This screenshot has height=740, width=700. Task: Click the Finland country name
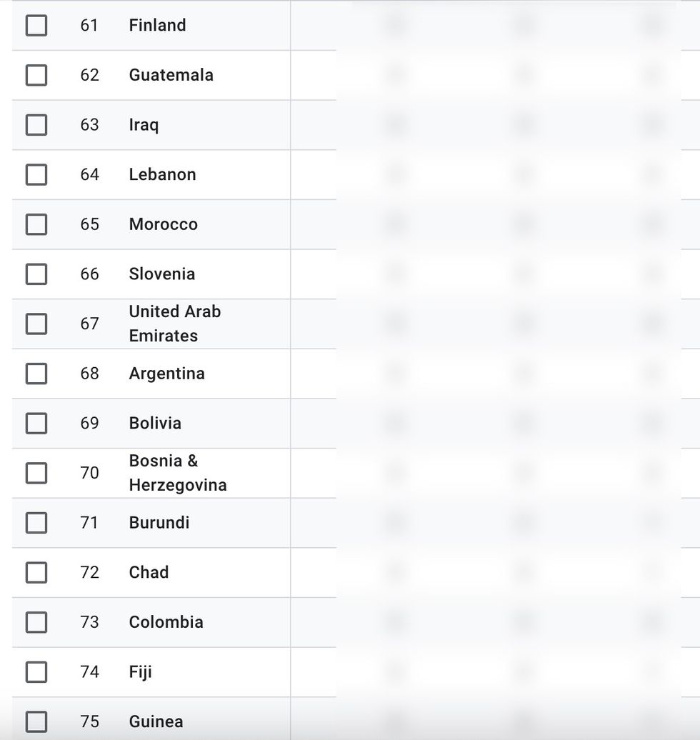pyautogui.click(x=157, y=26)
